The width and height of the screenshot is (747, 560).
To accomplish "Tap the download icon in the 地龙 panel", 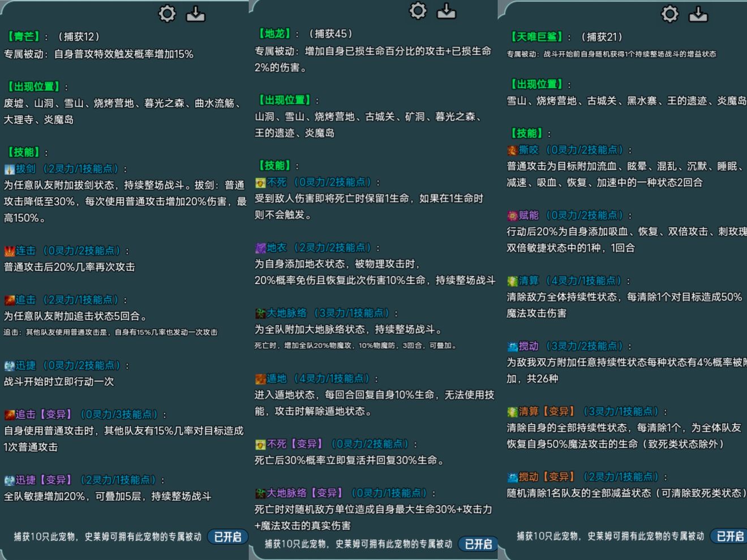I will (447, 11).
